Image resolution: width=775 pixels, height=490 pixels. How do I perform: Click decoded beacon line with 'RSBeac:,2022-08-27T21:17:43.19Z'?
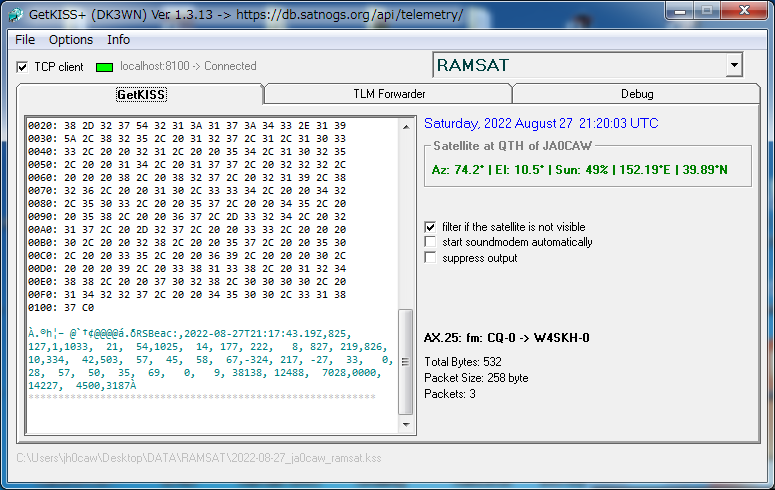[190, 334]
